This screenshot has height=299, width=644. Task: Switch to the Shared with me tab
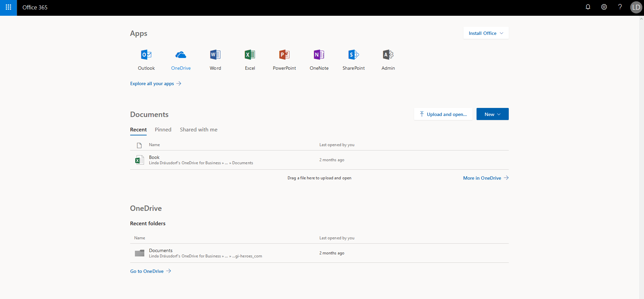tap(199, 130)
